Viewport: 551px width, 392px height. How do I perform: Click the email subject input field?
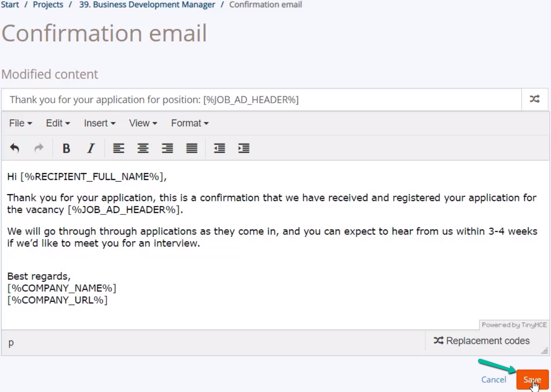tap(261, 100)
